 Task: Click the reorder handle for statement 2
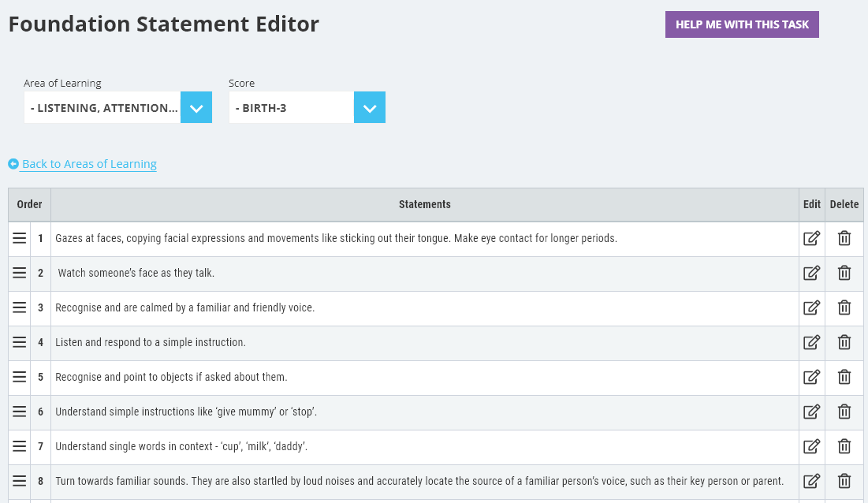click(x=20, y=273)
